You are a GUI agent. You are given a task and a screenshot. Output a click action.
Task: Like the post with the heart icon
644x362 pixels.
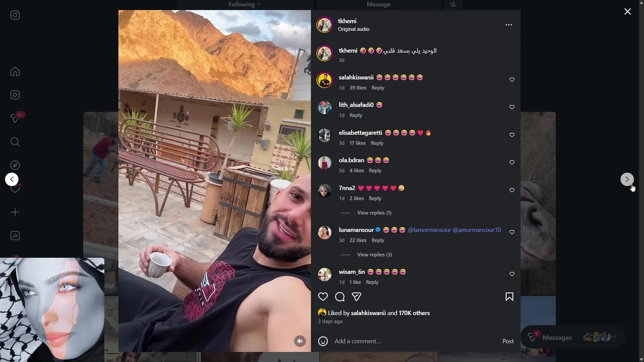[x=323, y=297]
